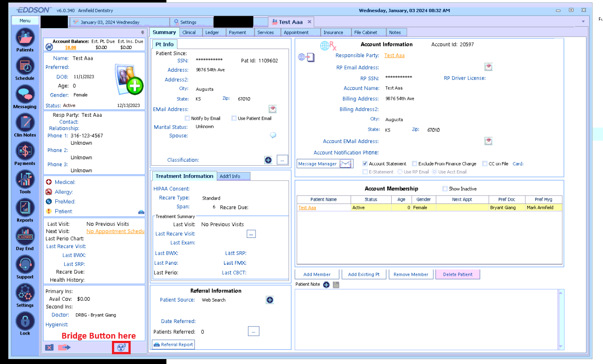The image size is (603, 364).
Task: Click the $0.00 account balance link
Action: 70,47
